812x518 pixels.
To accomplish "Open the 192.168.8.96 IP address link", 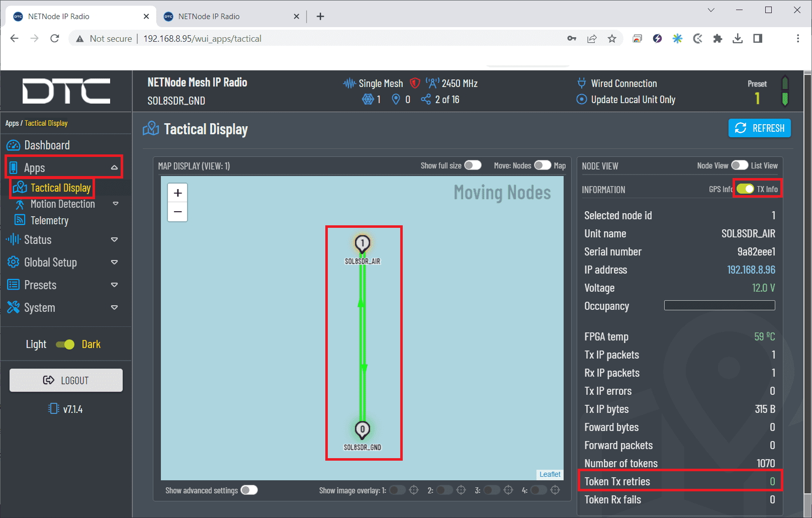I will tap(751, 270).
